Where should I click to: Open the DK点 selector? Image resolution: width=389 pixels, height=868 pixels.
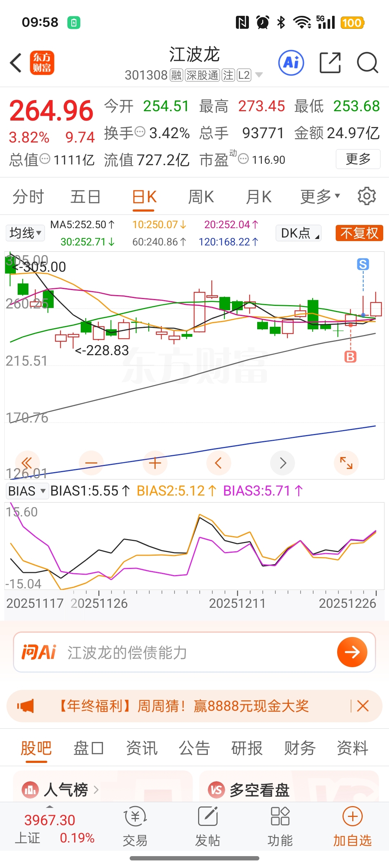click(298, 233)
